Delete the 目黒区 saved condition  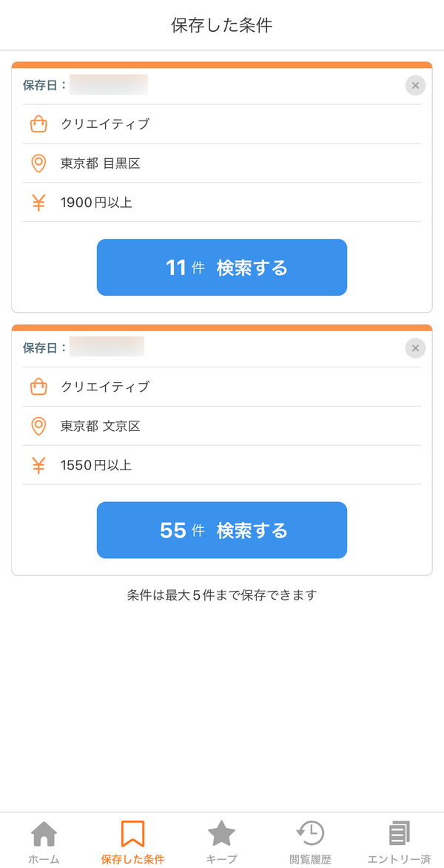(415, 85)
